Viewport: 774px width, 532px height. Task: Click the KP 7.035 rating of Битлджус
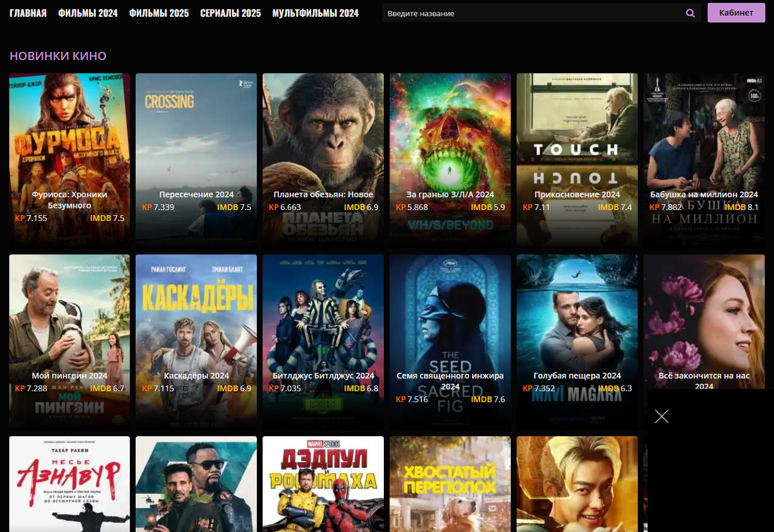click(x=285, y=388)
